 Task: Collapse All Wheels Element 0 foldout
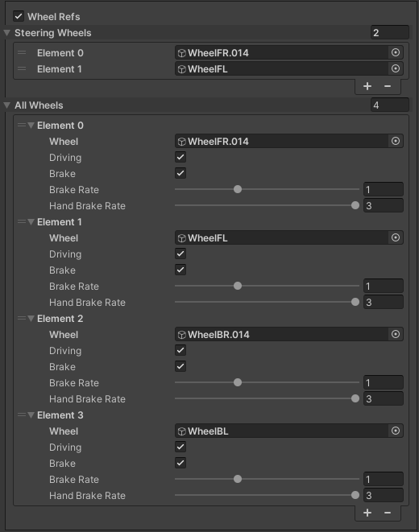click(x=31, y=126)
